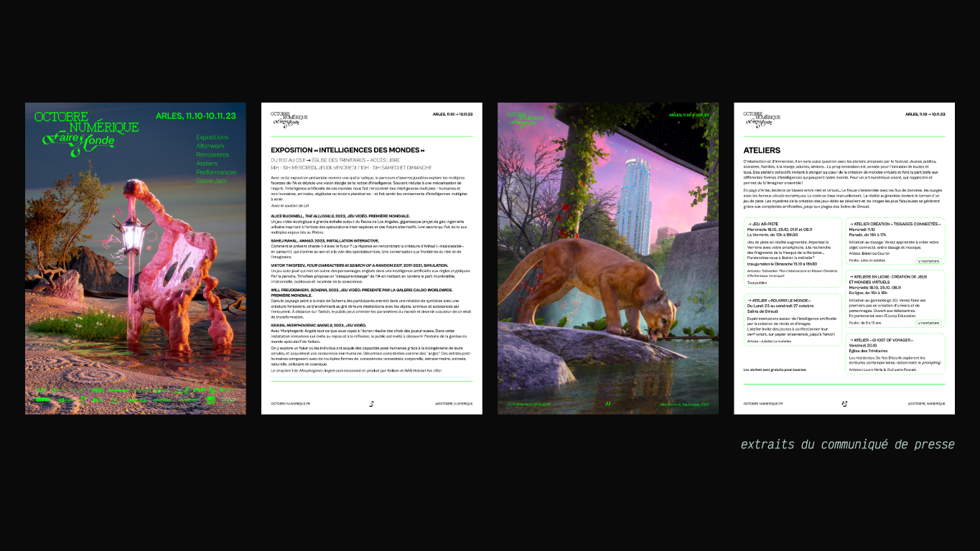Open @OCTOBRE_NUMERIQUE handle on Exposition page footer
The width and height of the screenshot is (980, 551).
(454, 404)
